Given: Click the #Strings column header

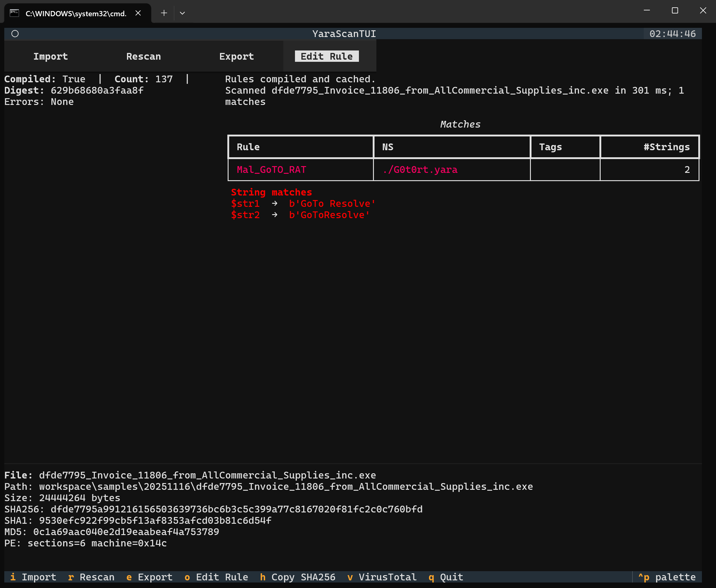Looking at the screenshot, I should click(x=666, y=147).
